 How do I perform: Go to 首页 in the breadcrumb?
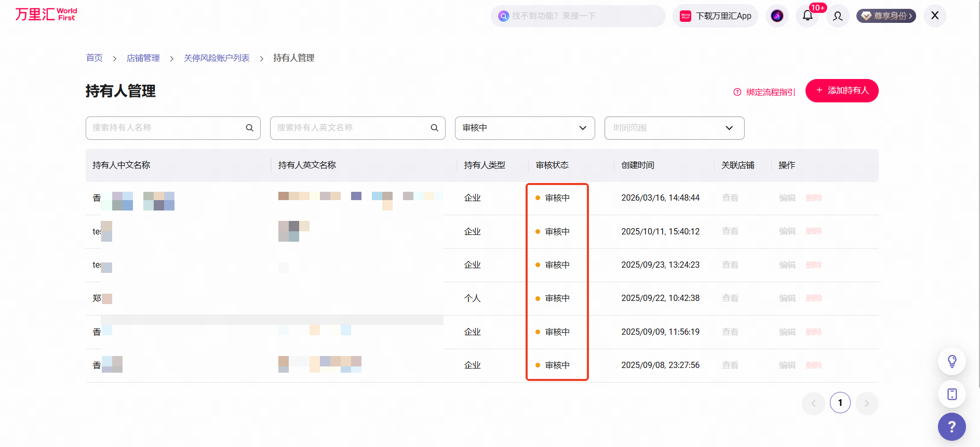click(x=95, y=58)
